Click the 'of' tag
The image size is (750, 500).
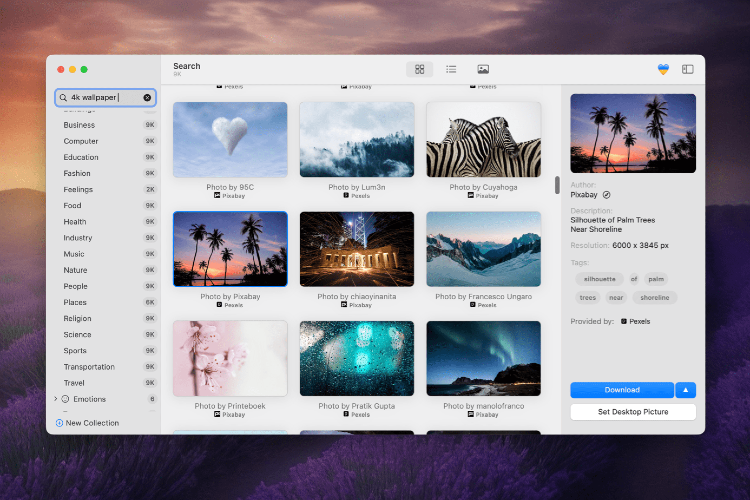[x=634, y=279]
